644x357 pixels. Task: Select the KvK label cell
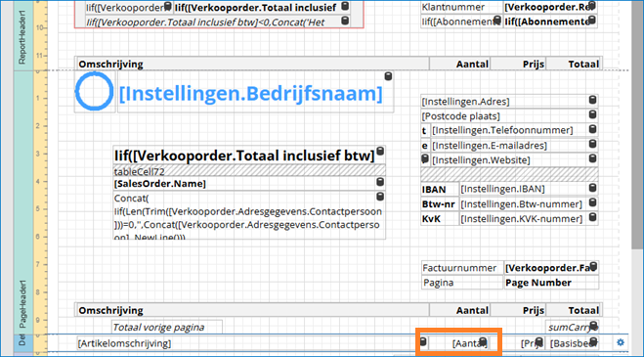[440, 219]
